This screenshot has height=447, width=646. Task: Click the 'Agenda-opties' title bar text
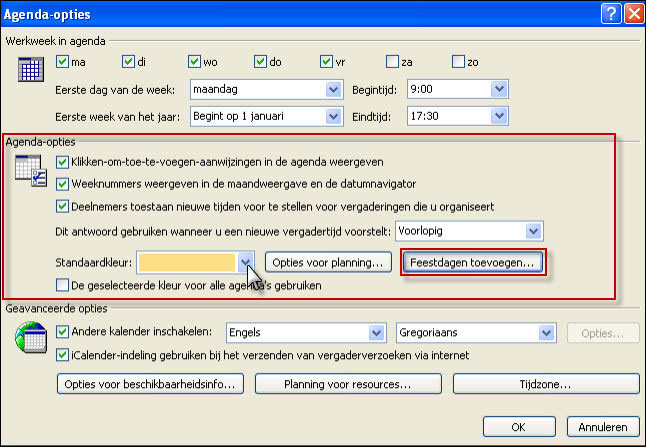(47, 14)
